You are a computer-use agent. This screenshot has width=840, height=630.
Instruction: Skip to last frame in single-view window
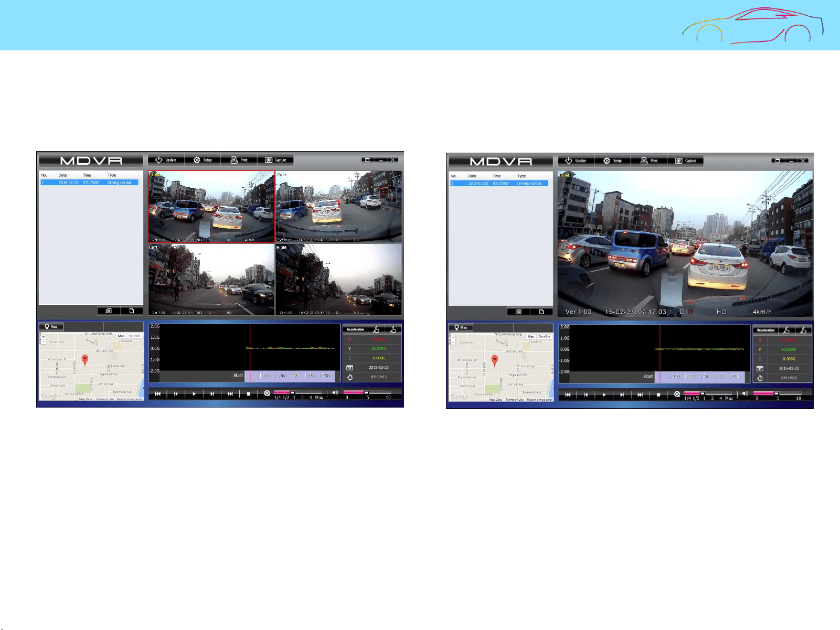pos(640,394)
